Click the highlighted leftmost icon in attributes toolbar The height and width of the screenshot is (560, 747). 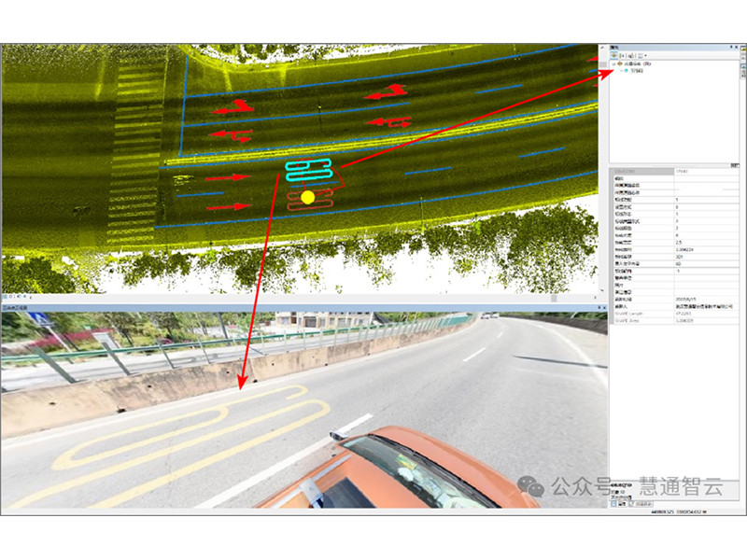tap(614, 56)
